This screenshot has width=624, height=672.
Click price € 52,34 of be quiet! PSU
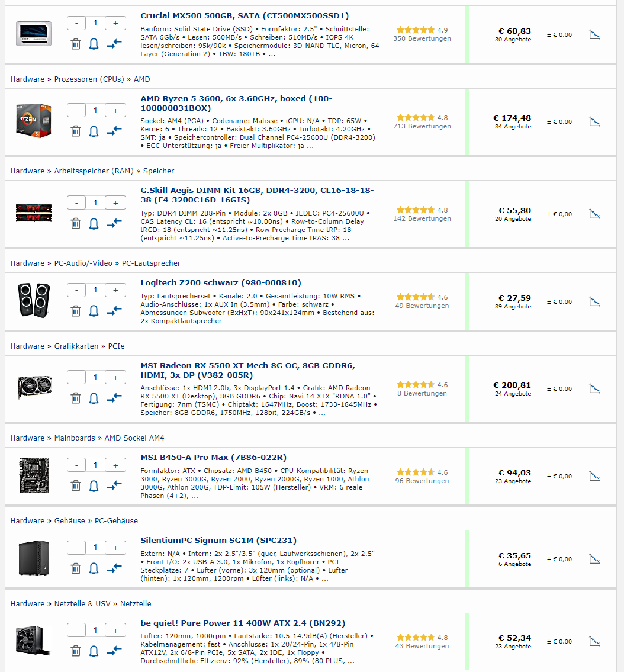click(514, 638)
